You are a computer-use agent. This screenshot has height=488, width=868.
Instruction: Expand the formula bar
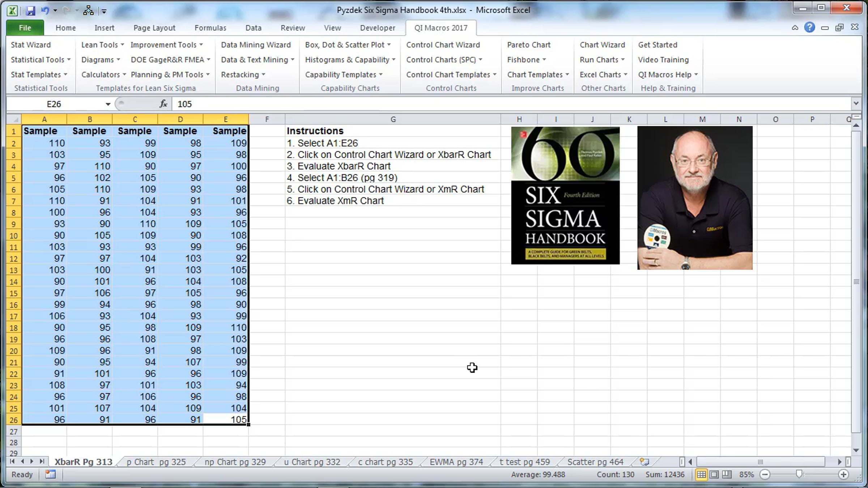(856, 103)
